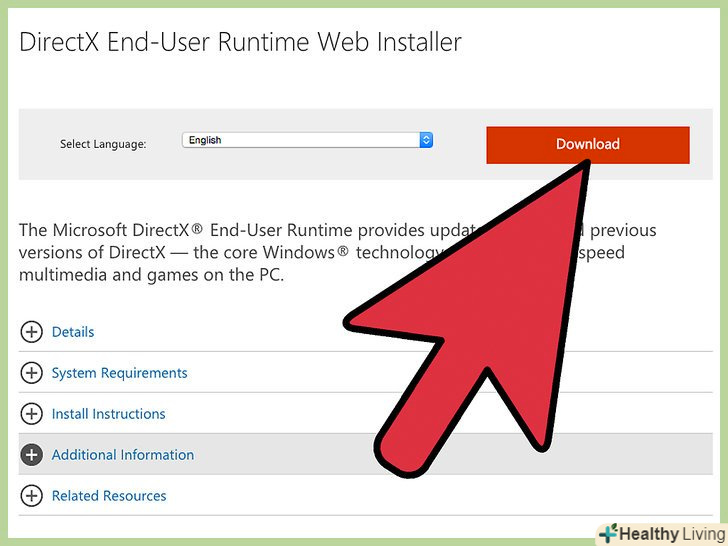Expand Additional Information plus icon

[32, 455]
